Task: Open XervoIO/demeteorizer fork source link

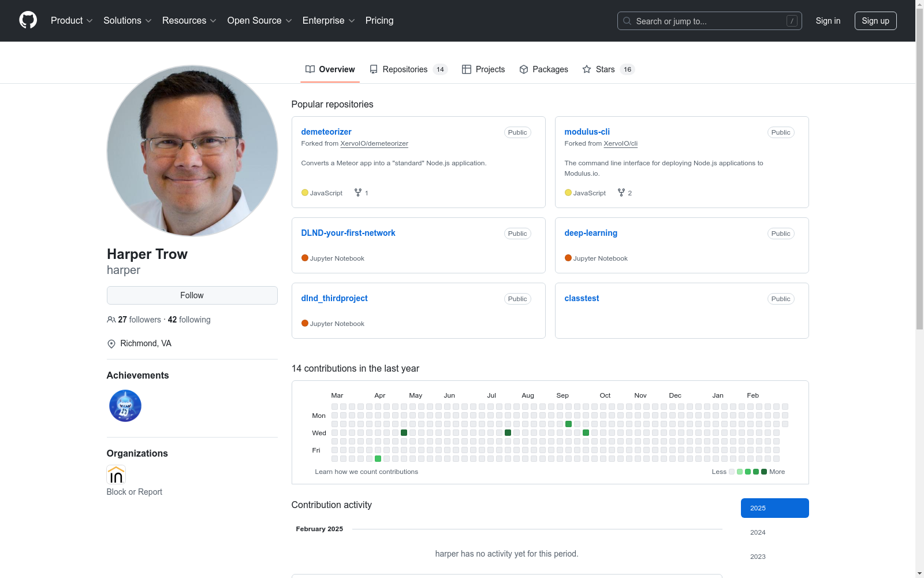Action: [x=374, y=143]
